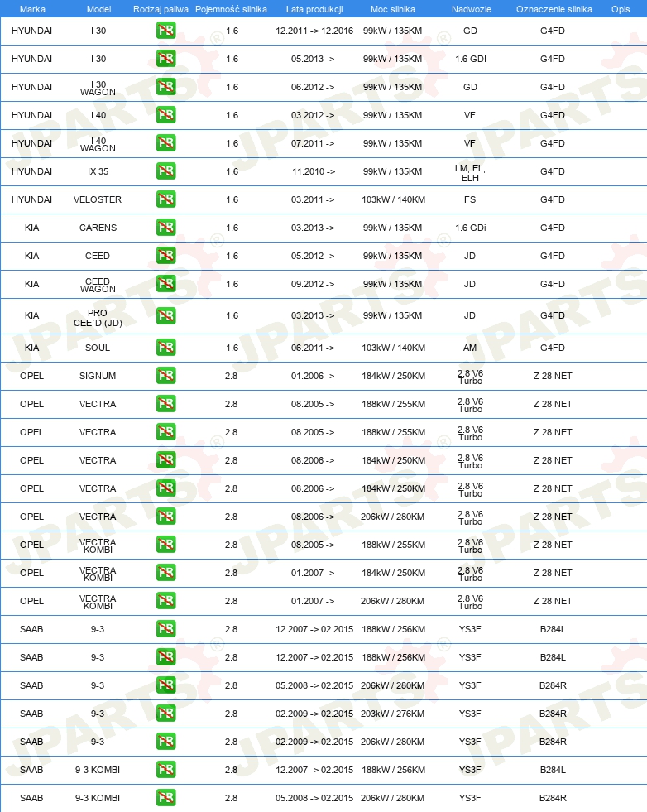Click petrol icon in Saab 9-3 Kombi 12.2007 row
This screenshot has height=812, width=647.
click(166, 770)
